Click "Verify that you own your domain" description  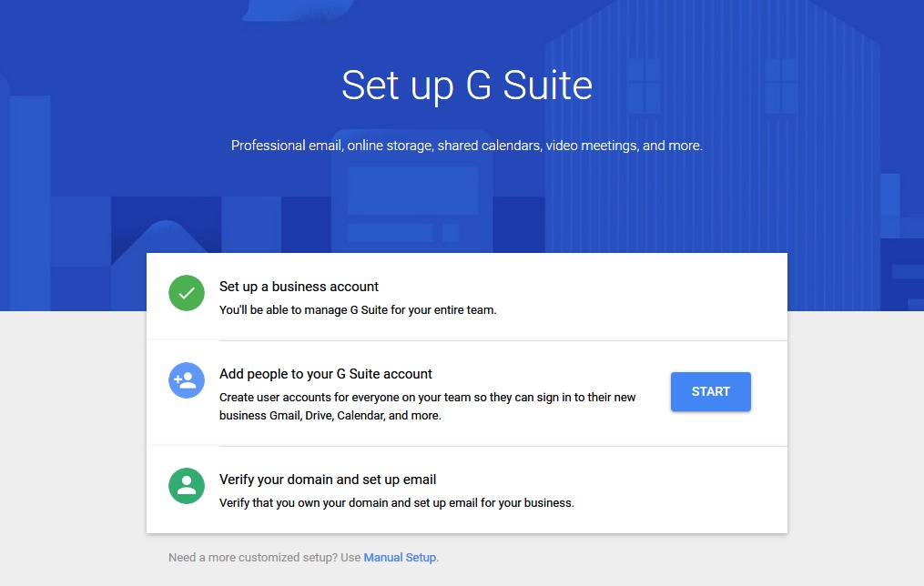tap(397, 503)
